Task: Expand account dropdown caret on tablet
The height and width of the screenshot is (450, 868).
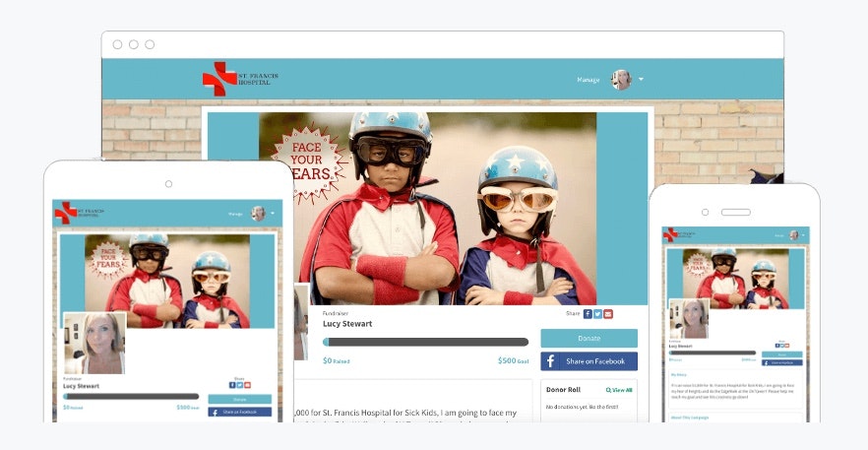Action: (273, 214)
